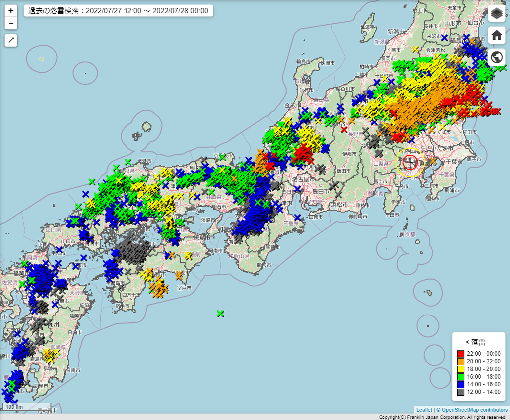Click the 過去の落雷検索 date range title box
Screen dimensions: 510x420
click(119, 11)
